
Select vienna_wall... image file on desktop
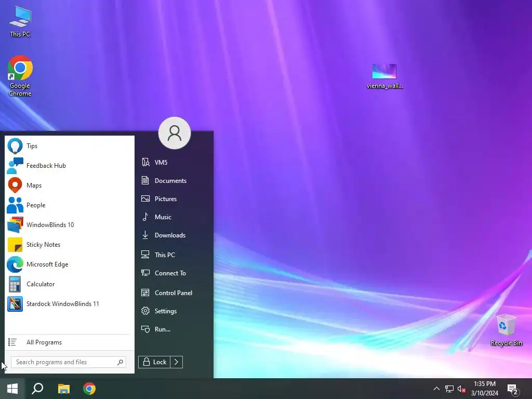coord(385,77)
